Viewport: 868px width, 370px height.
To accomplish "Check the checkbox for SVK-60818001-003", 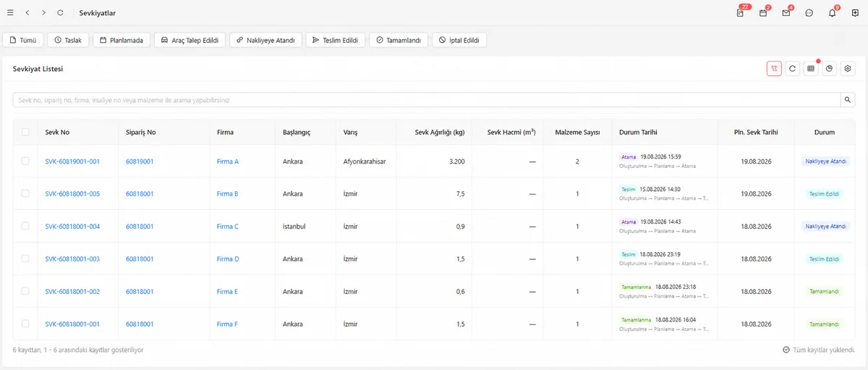I will point(25,258).
